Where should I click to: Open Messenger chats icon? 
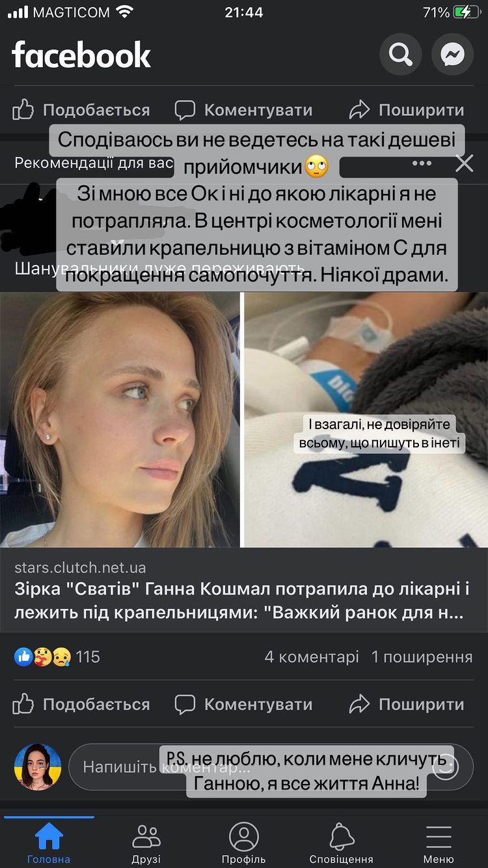[x=452, y=55]
